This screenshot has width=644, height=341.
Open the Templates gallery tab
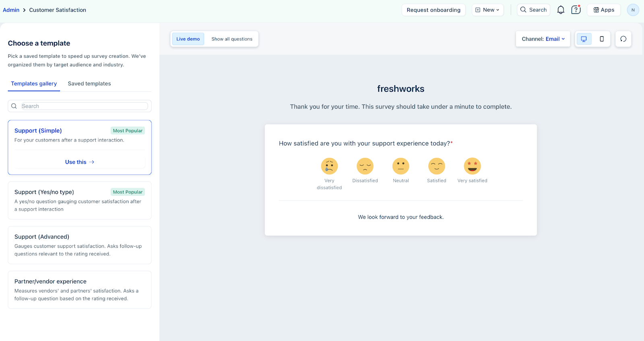34,84
